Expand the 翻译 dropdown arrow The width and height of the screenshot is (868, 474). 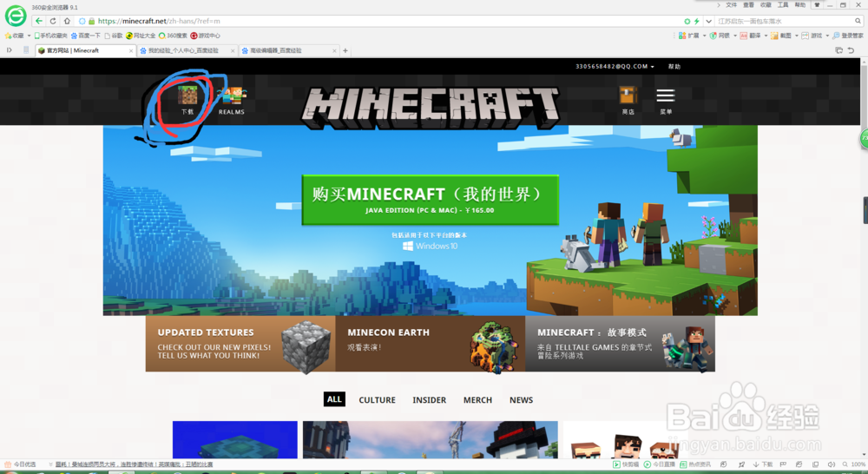coord(766,36)
